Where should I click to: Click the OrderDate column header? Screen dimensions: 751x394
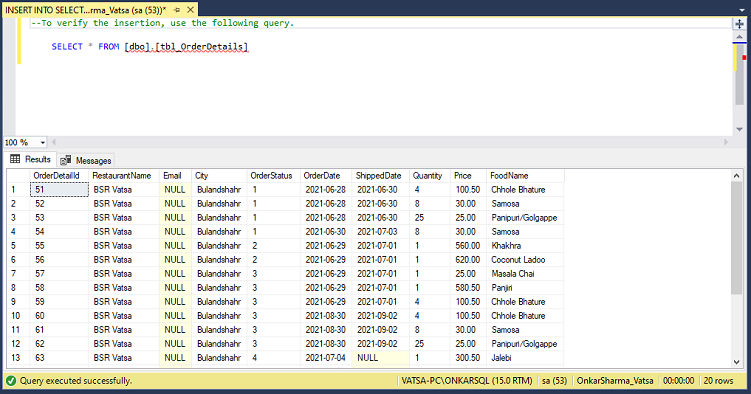click(326, 176)
